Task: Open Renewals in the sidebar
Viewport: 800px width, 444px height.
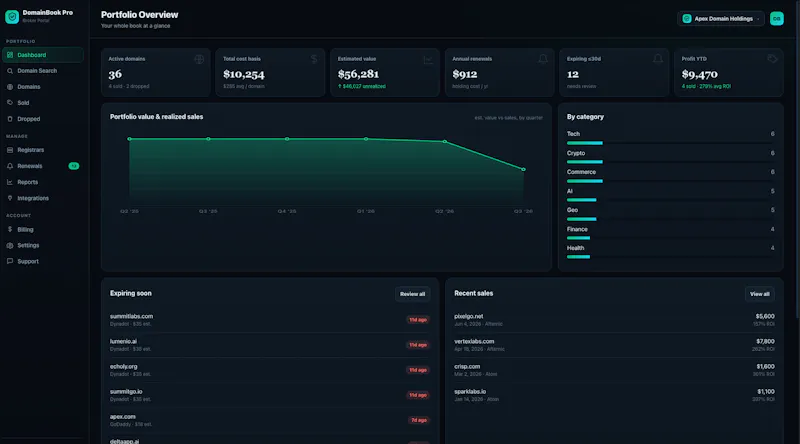Action: (x=43, y=166)
